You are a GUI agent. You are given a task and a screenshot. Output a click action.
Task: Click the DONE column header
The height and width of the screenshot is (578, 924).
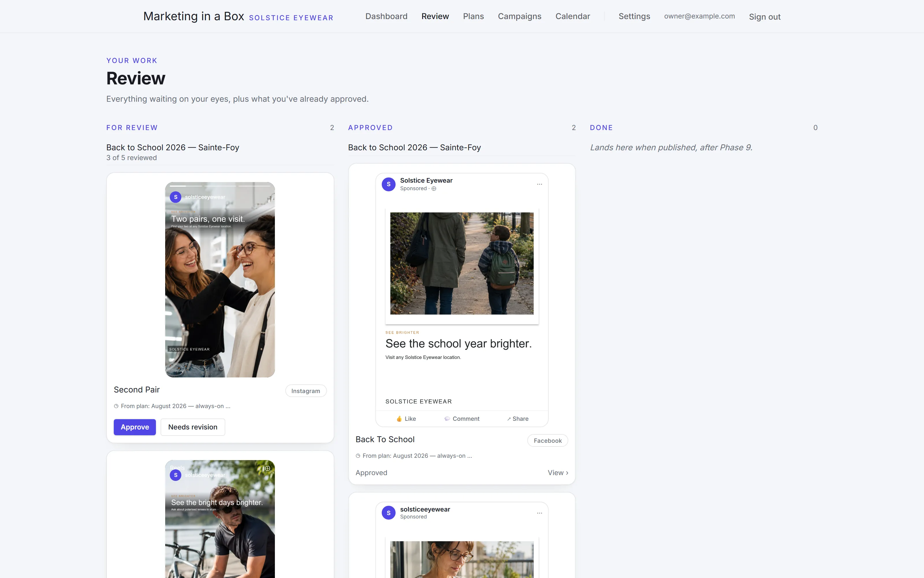tap(601, 128)
